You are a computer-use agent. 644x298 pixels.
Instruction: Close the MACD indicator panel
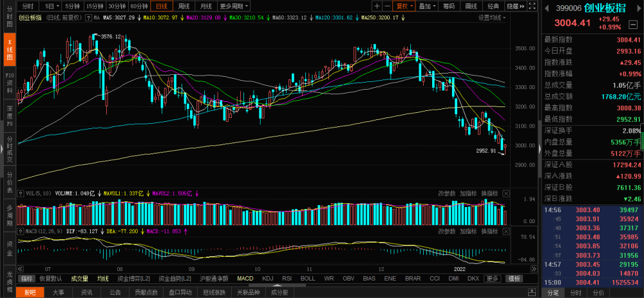(506, 231)
